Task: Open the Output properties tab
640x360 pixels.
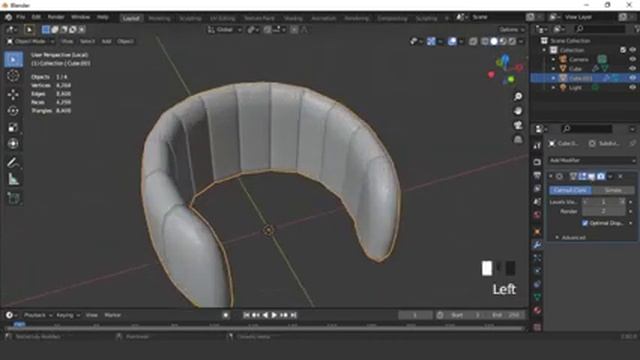Action: pos(537,176)
